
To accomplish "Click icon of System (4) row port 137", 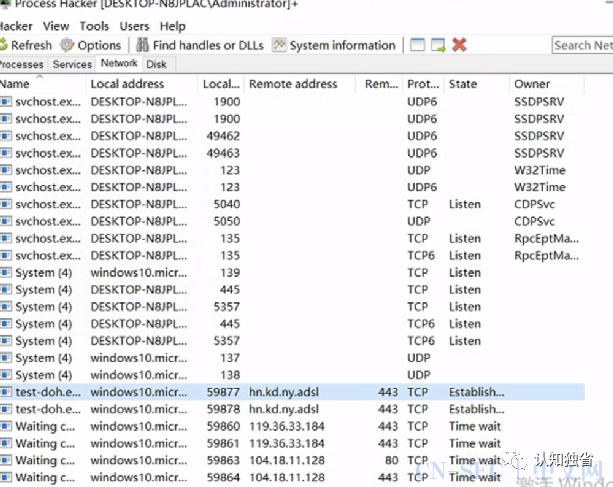I will click(x=6, y=358).
